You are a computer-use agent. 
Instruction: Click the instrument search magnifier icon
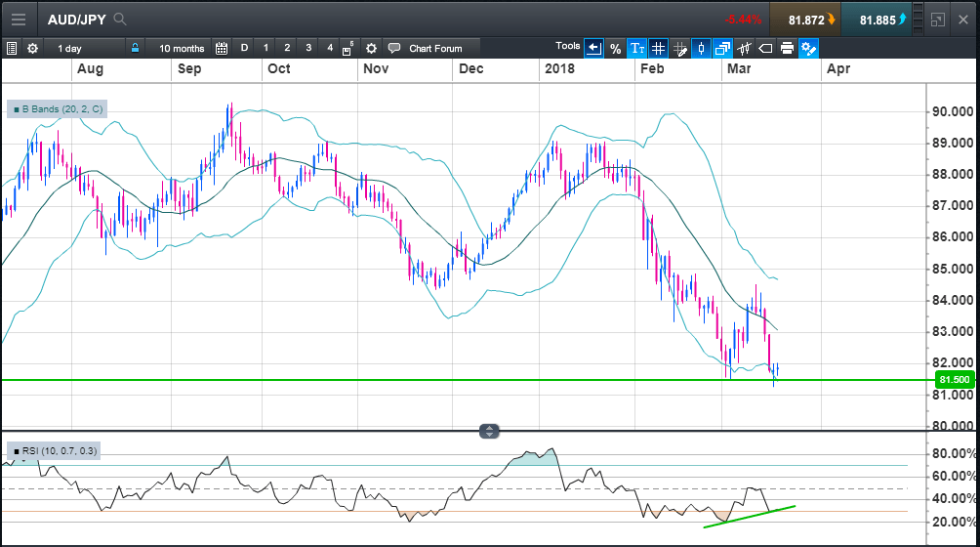(120, 19)
